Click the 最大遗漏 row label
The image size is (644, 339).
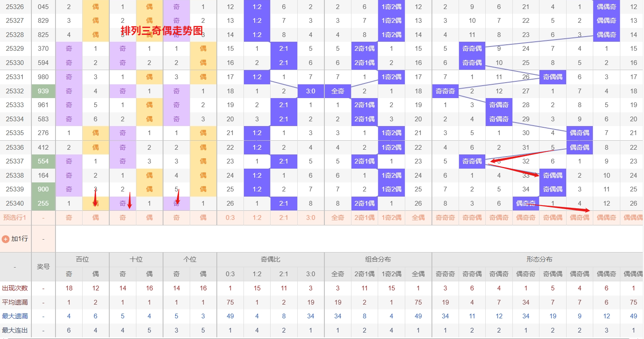[x=15, y=316]
